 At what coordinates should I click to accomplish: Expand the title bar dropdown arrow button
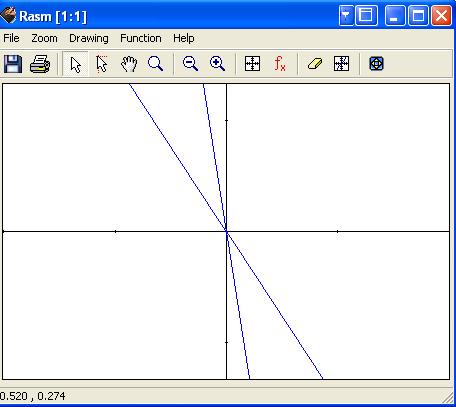346,15
